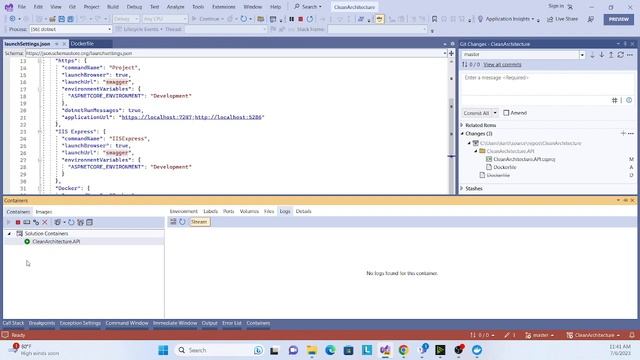Refresh the container logs pane

182,222
